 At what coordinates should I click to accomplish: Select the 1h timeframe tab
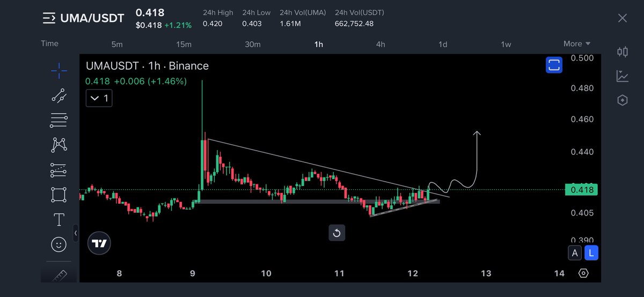[319, 44]
